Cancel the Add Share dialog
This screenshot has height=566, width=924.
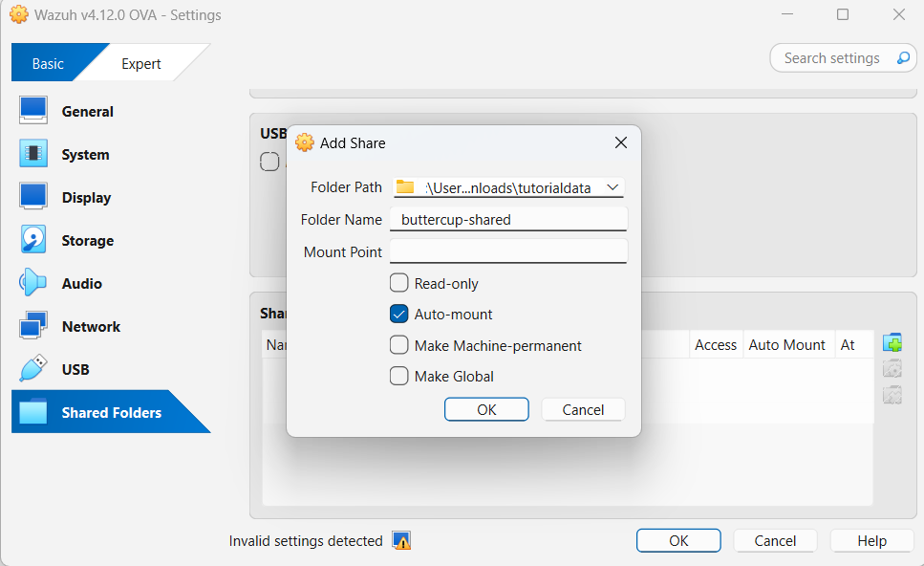coord(583,409)
